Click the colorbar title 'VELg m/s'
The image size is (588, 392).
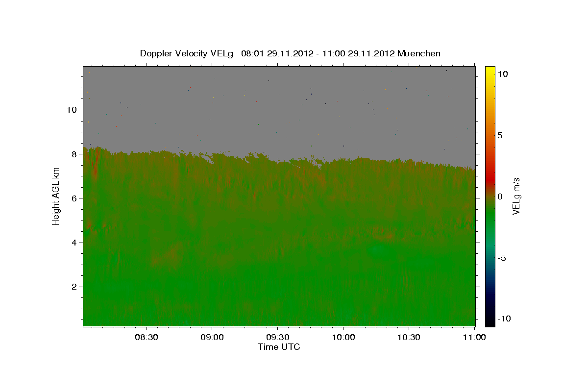coord(516,196)
